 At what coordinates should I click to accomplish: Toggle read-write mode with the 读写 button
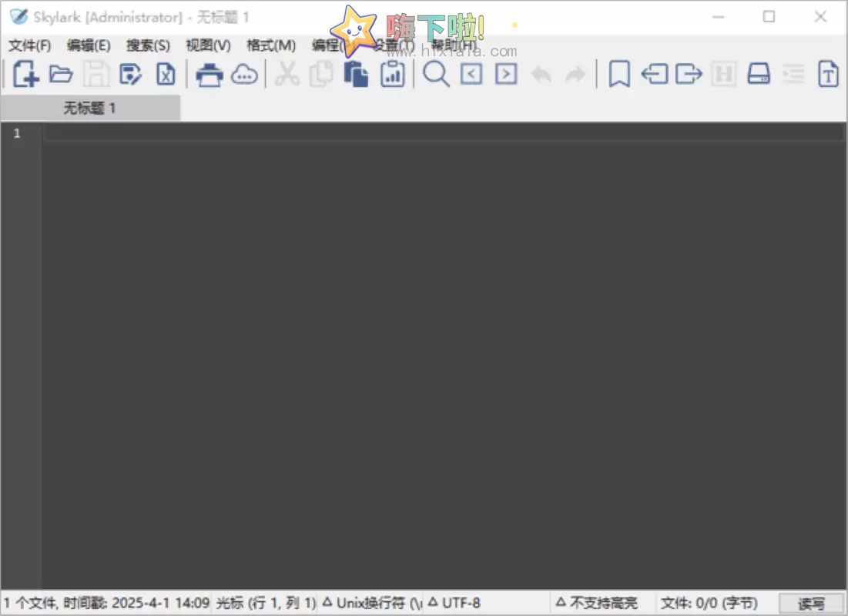coord(810,603)
